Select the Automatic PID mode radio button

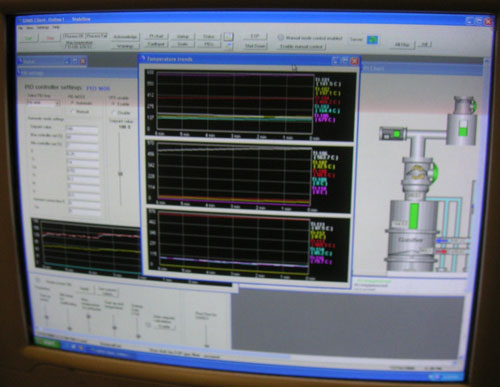point(72,103)
